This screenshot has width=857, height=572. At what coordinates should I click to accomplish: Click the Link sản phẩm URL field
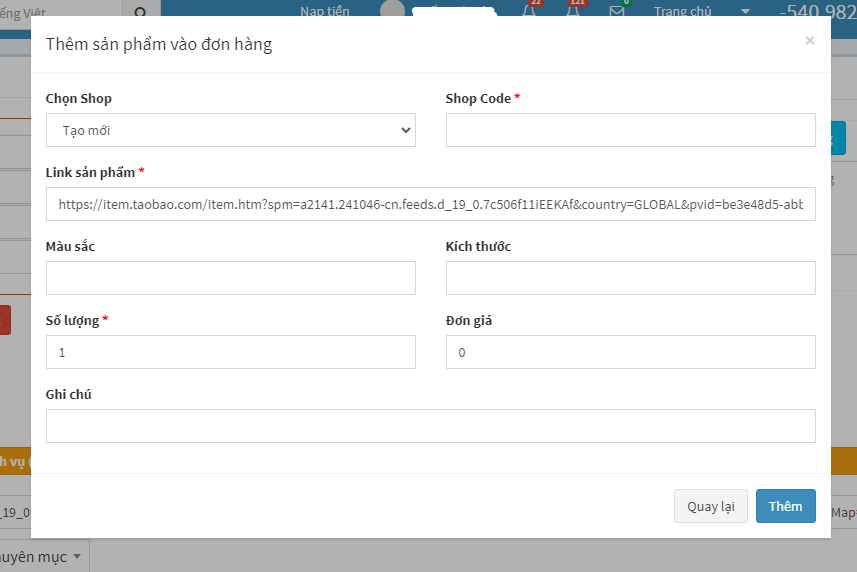click(x=430, y=204)
